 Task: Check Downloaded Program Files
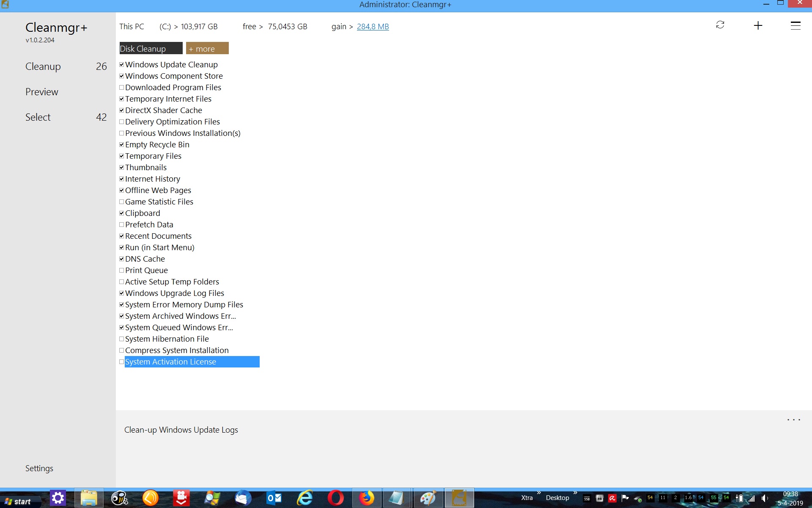pos(122,88)
